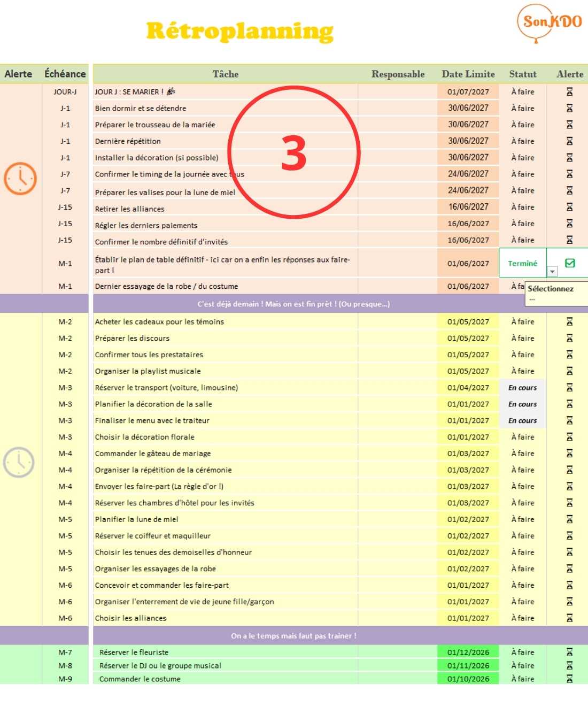This screenshot has width=588, height=722.
Task: Open the dropdown arrow beside Terminé status
Action: 552,272
